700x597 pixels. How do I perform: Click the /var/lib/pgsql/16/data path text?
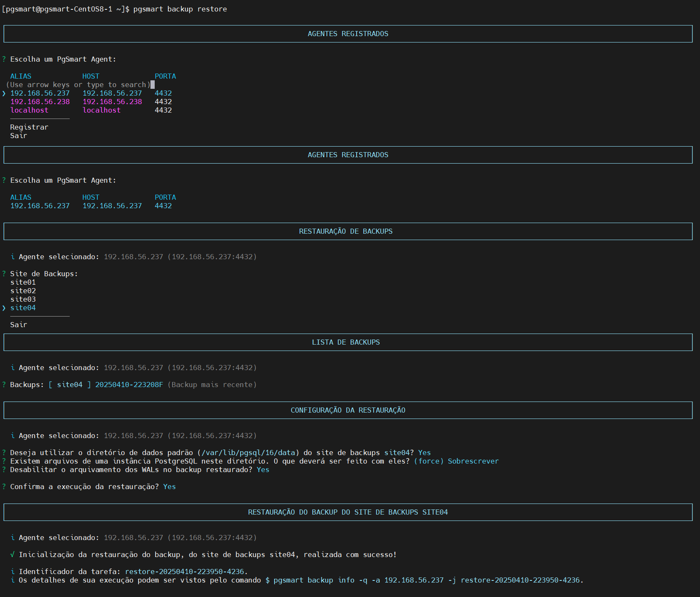tap(248, 453)
